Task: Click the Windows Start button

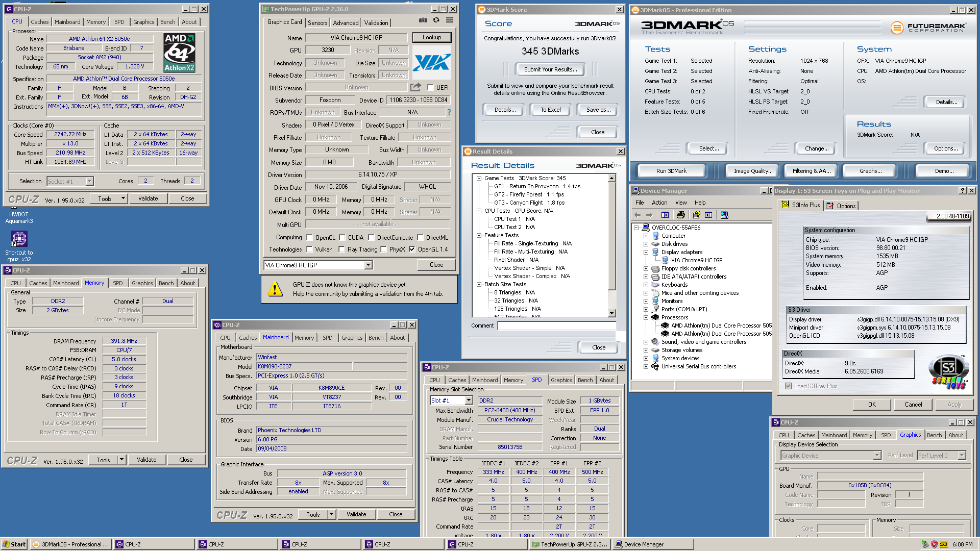Action: click(14, 544)
